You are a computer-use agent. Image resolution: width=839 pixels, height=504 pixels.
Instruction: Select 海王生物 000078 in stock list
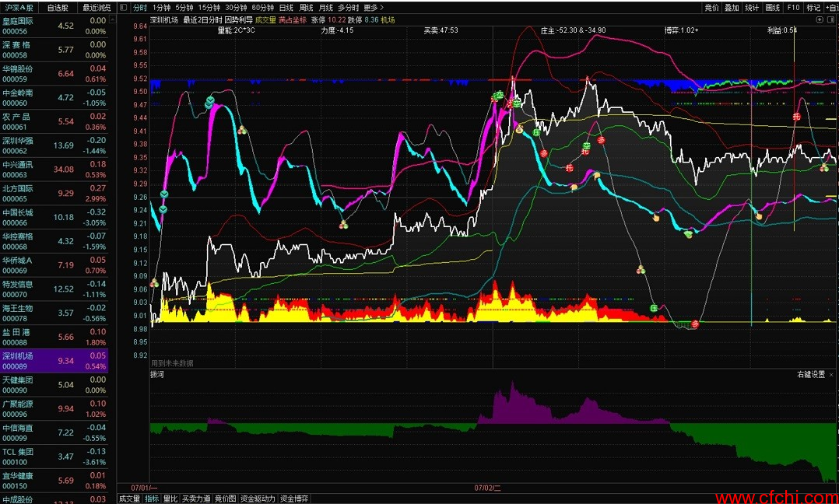point(54,313)
